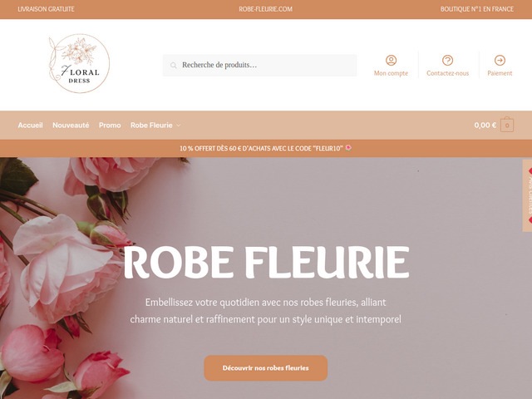The width and height of the screenshot is (532, 399).
Task: Click the Contactez-nous question mark icon
Action: pos(447,61)
